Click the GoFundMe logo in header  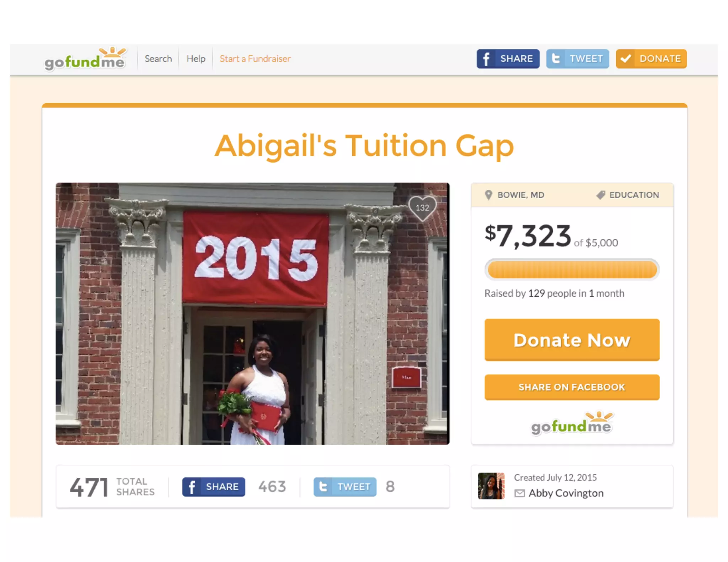pos(85,59)
